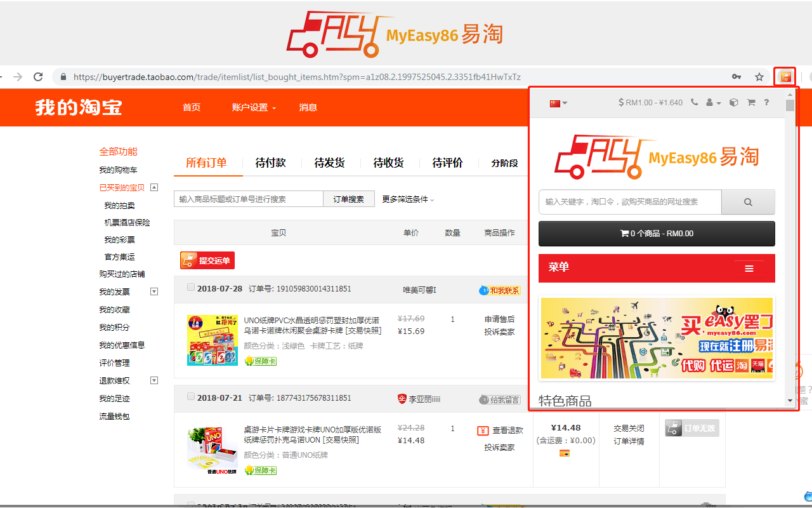Go forward in browser history
The height and width of the screenshot is (508, 812).
tap(18, 77)
